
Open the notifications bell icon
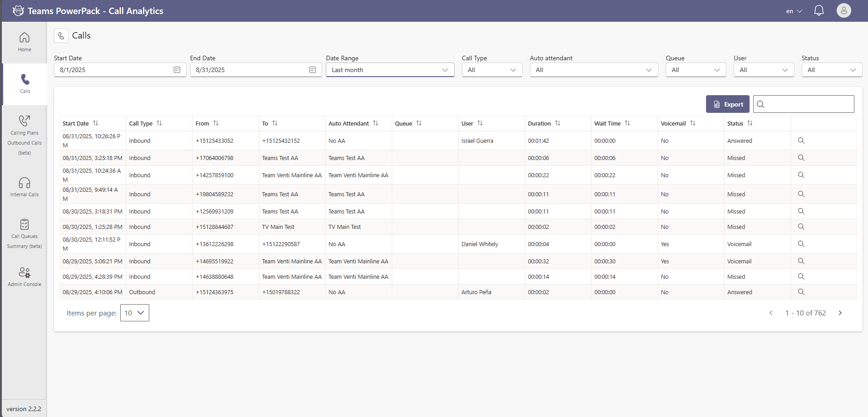tap(819, 11)
